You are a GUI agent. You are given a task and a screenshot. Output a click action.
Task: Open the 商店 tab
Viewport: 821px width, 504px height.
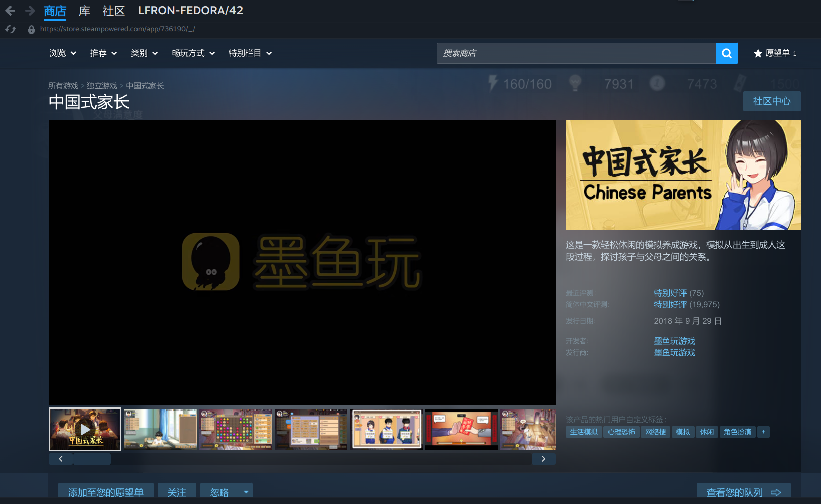55,11
